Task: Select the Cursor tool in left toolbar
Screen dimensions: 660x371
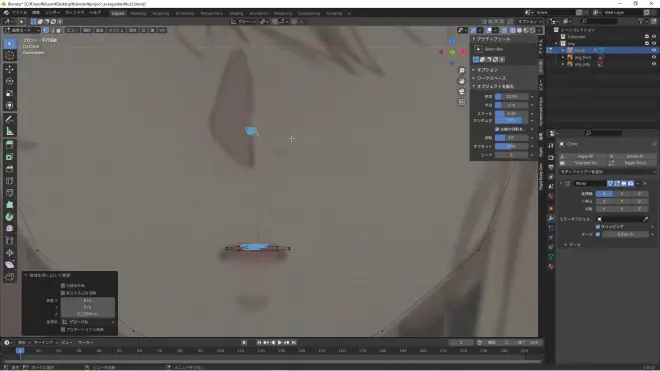Action: (10, 55)
